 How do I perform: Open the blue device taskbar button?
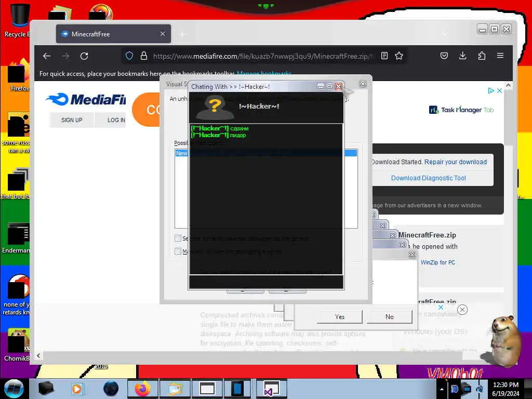tap(237, 389)
